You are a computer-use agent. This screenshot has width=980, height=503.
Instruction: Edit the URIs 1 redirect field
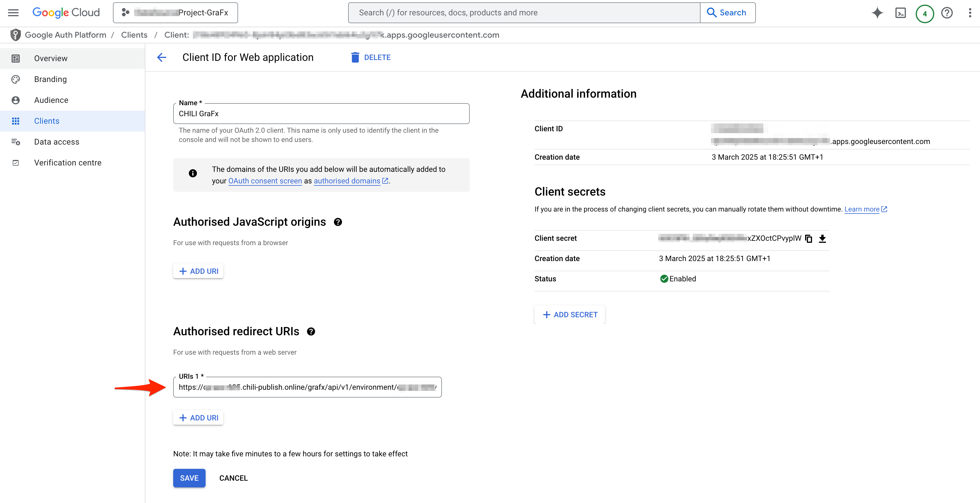pyautogui.click(x=307, y=387)
